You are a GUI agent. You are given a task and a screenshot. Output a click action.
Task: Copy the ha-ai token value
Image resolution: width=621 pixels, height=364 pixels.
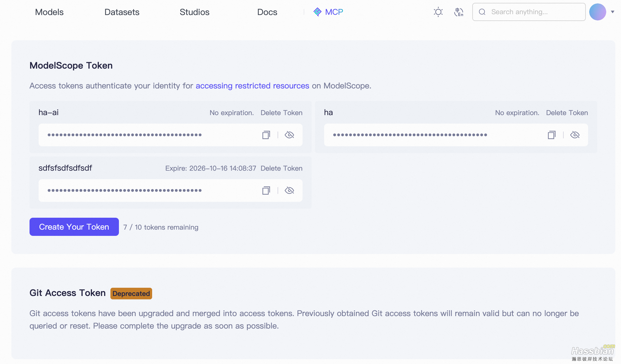click(x=266, y=135)
